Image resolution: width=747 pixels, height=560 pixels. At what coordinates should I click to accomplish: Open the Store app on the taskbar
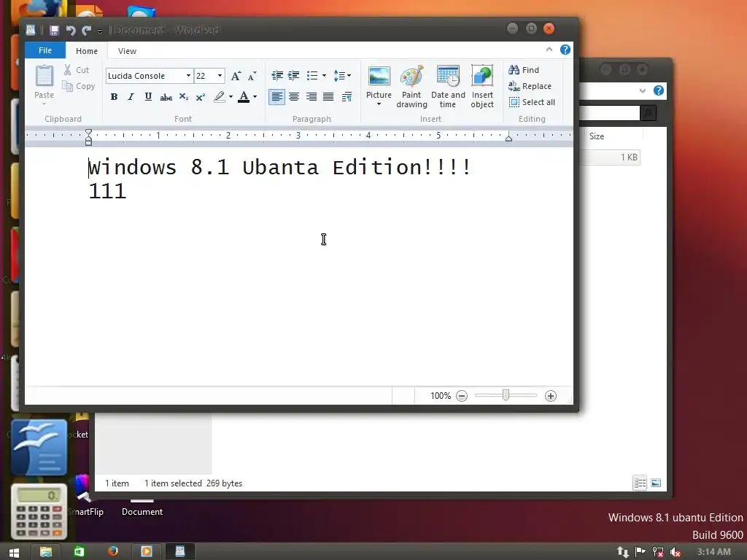click(x=79, y=551)
